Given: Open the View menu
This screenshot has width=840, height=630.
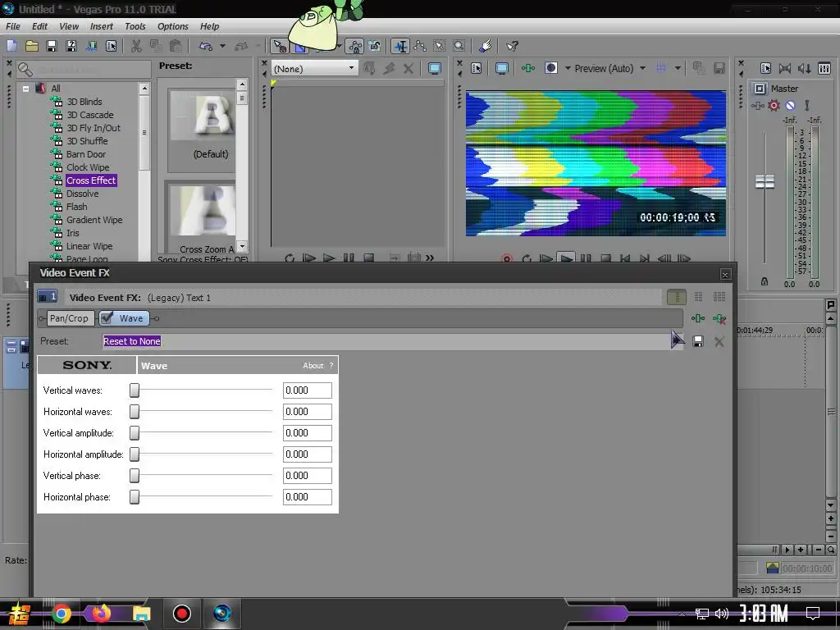Looking at the screenshot, I should (69, 26).
